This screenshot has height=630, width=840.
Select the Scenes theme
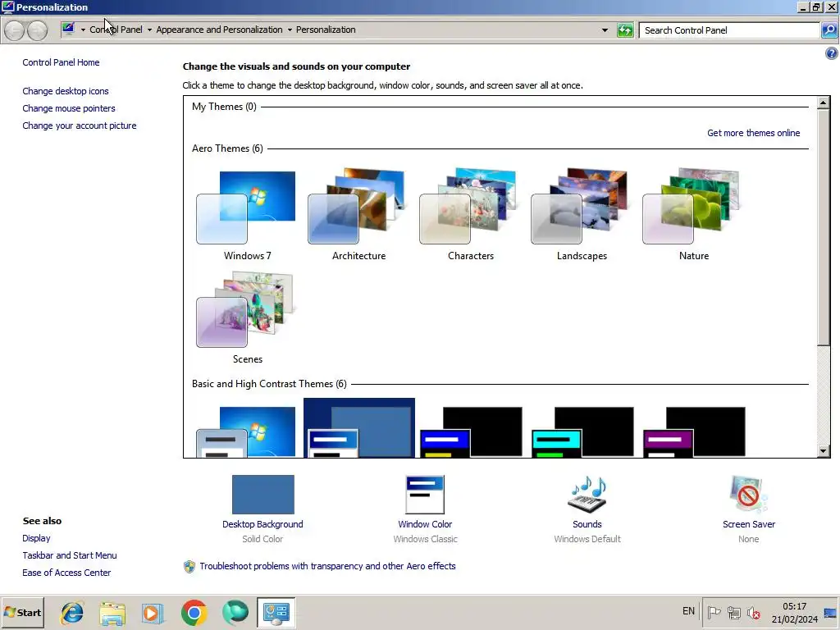[x=246, y=318]
